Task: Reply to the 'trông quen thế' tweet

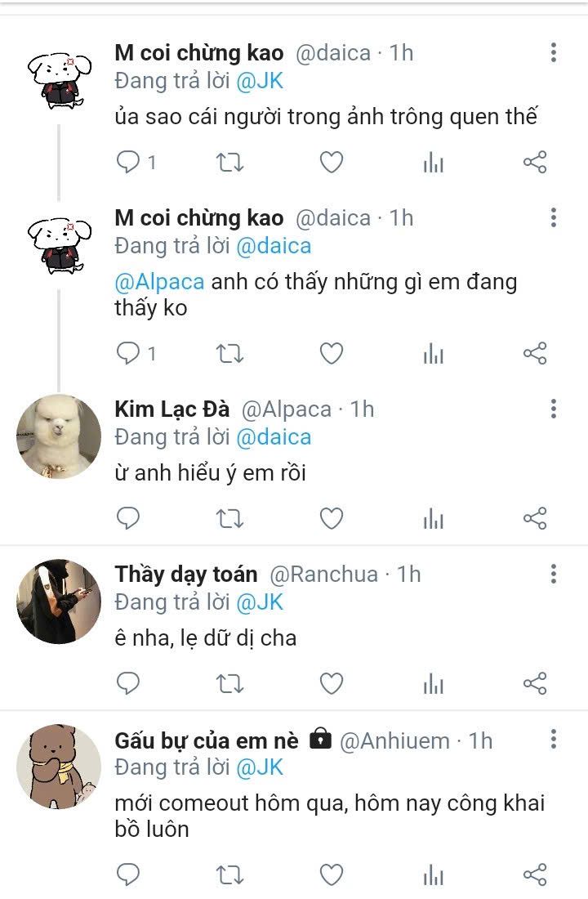Action: 129,163
